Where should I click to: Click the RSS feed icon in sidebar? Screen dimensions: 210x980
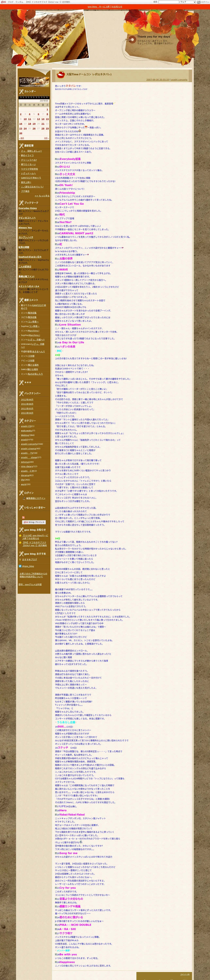point(23,517)
